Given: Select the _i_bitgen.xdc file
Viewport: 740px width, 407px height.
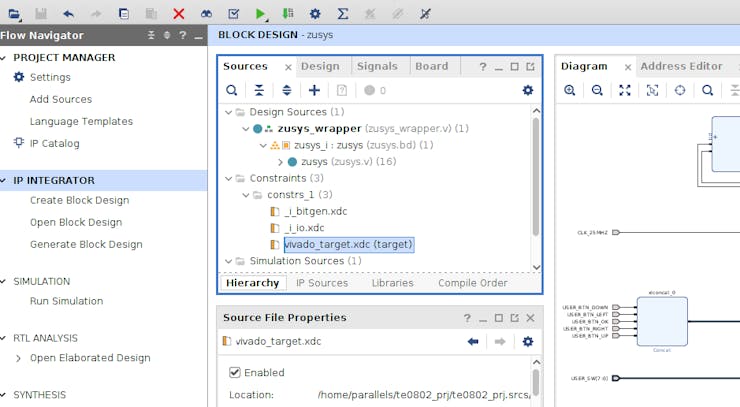Looking at the screenshot, I should 316,211.
